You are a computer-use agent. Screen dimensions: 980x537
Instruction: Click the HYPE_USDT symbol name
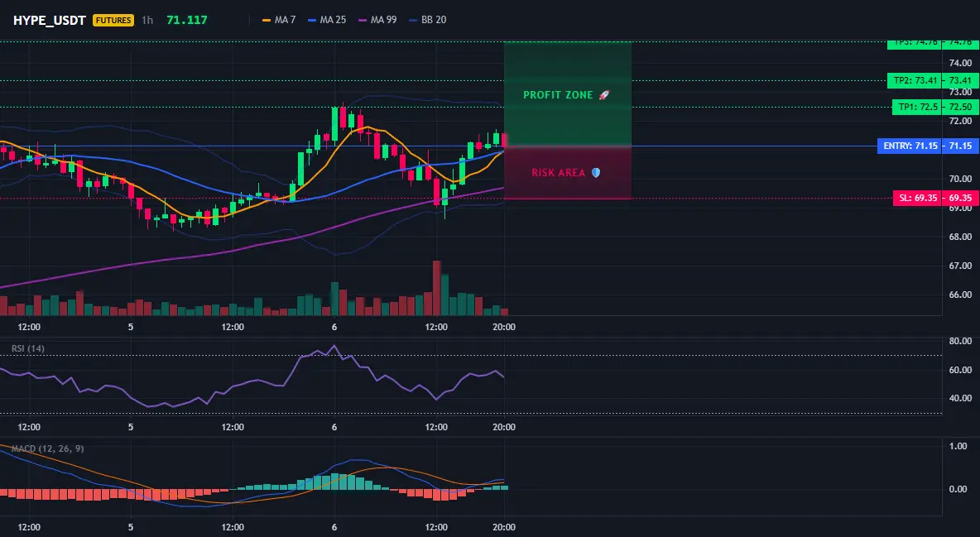tap(50, 20)
